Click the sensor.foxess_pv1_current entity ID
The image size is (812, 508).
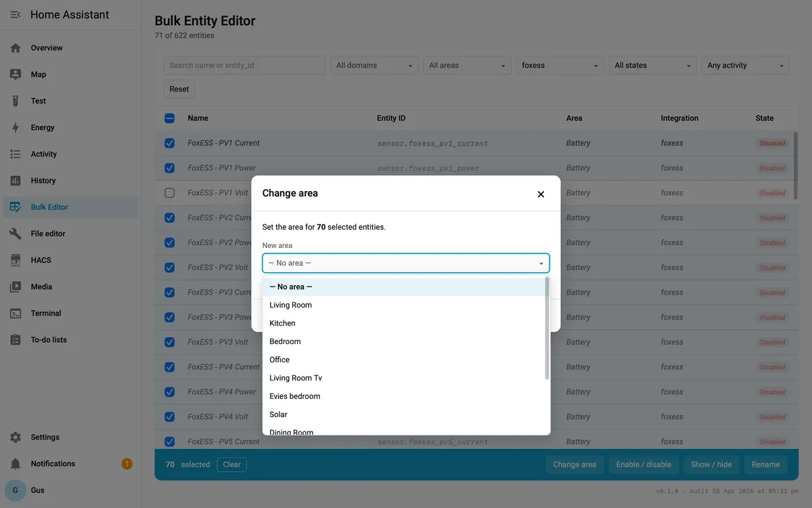point(432,144)
